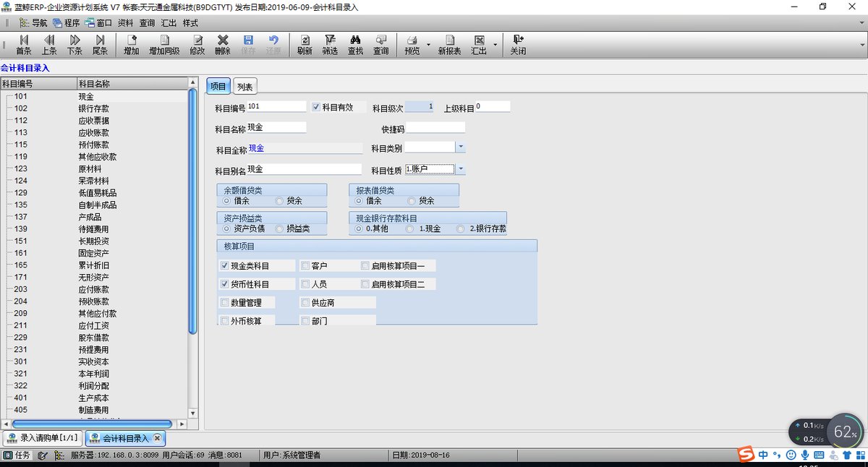Screen dimensions: 868x467
Task: Open 科目类别 dropdown arrow
Action: pyautogui.click(x=461, y=147)
